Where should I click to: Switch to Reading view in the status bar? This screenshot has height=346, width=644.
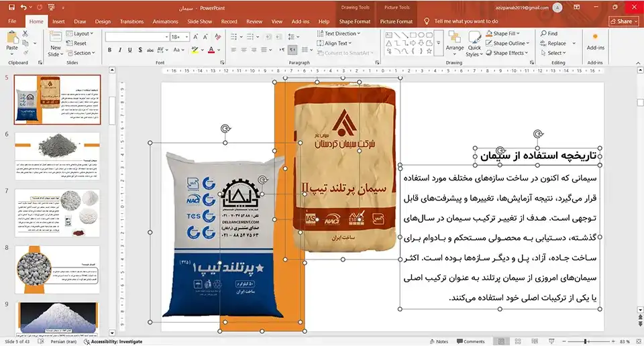pos(535,341)
